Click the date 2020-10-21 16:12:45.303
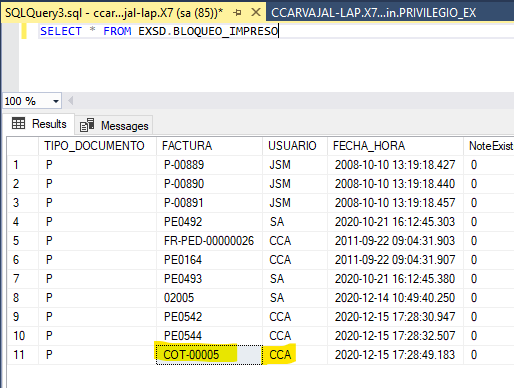Image resolution: width=514 pixels, height=388 pixels. pos(395,222)
